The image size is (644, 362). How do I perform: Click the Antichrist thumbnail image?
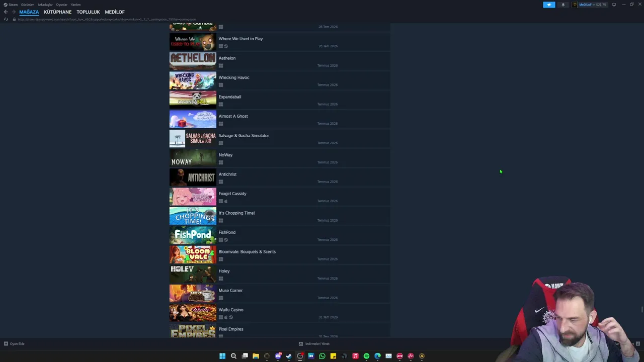click(193, 177)
